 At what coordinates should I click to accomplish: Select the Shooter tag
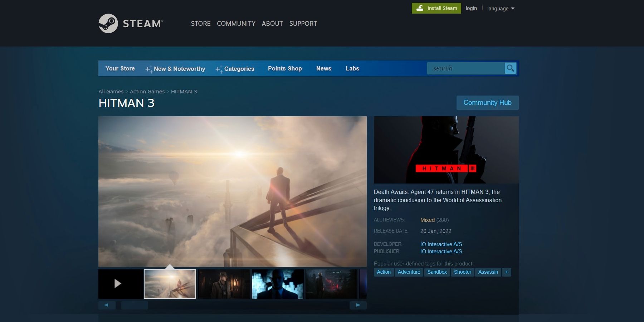point(463,272)
